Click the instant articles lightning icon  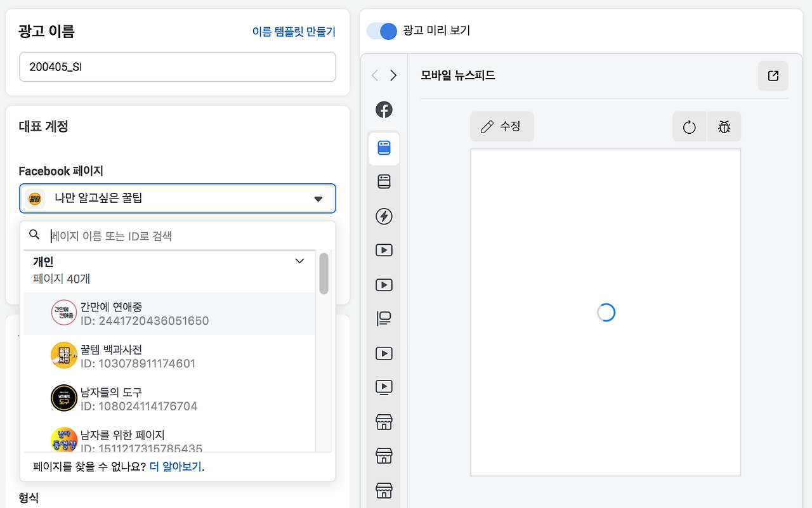coord(384,216)
